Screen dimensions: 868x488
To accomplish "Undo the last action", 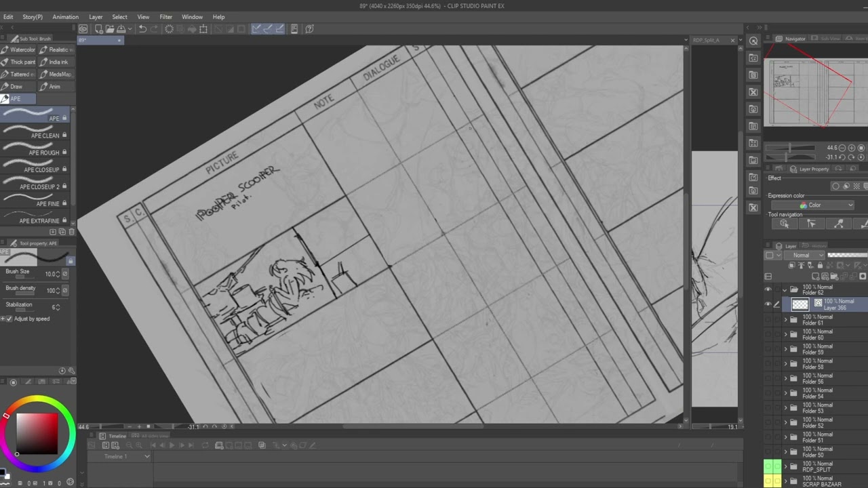I will click(x=142, y=29).
